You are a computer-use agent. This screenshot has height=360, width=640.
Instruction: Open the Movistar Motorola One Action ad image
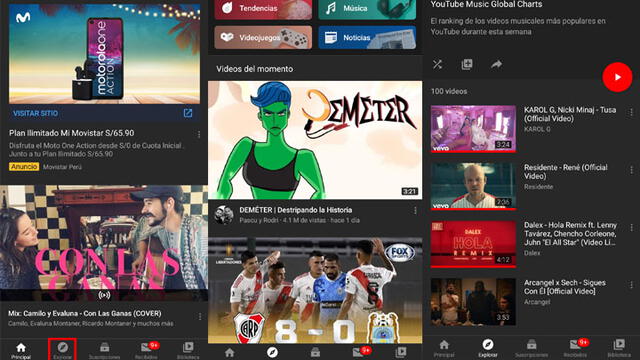click(x=104, y=54)
